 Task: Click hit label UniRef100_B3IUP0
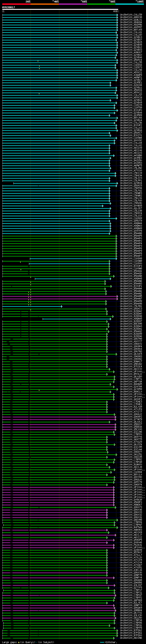pos(131,110)
